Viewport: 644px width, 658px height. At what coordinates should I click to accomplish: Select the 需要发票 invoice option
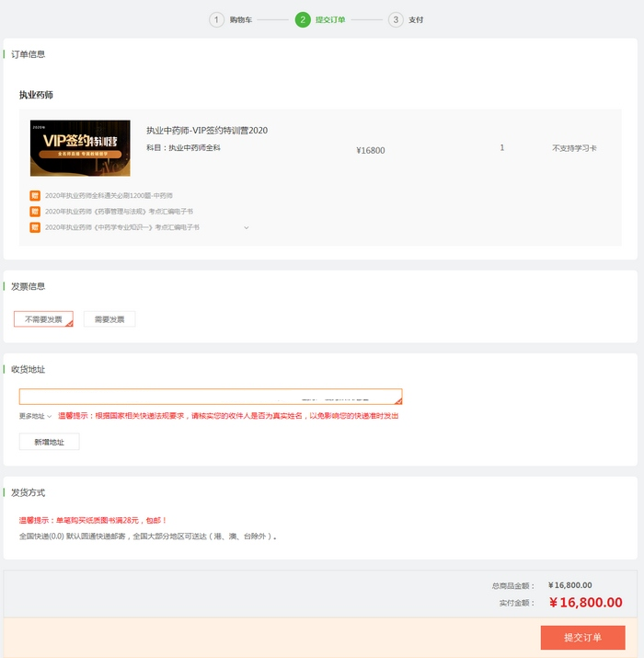[x=109, y=319]
